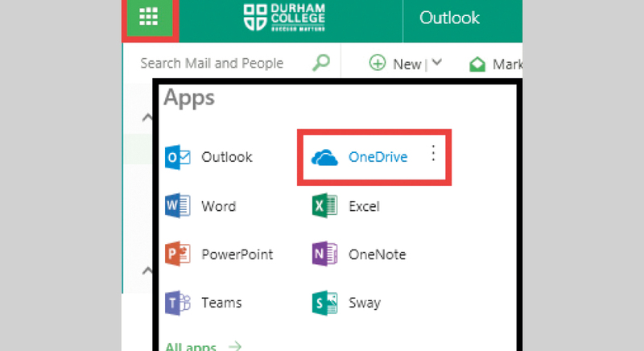Collapse the lower folder section chevron
644x351 pixels.
[x=147, y=270]
